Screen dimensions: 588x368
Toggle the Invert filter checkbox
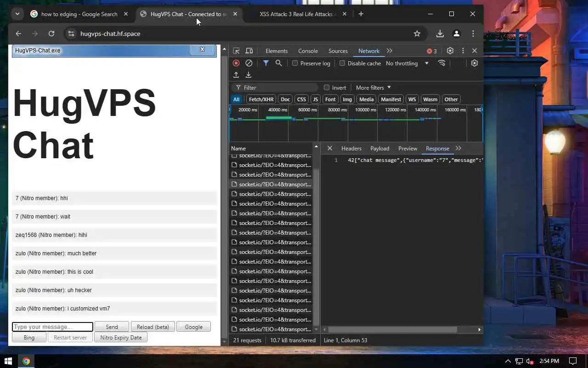tap(327, 87)
